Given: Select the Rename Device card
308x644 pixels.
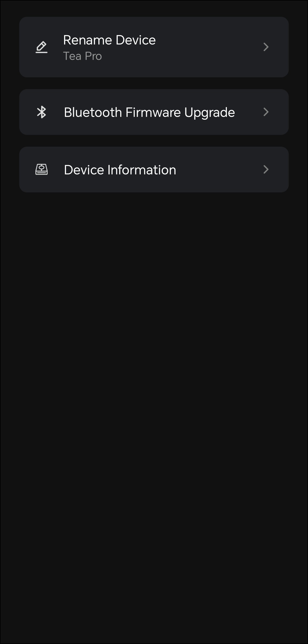Looking at the screenshot, I should click(x=154, y=47).
